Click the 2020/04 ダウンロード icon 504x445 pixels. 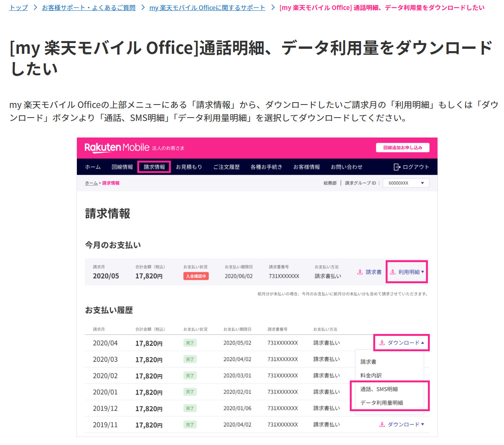click(382, 343)
